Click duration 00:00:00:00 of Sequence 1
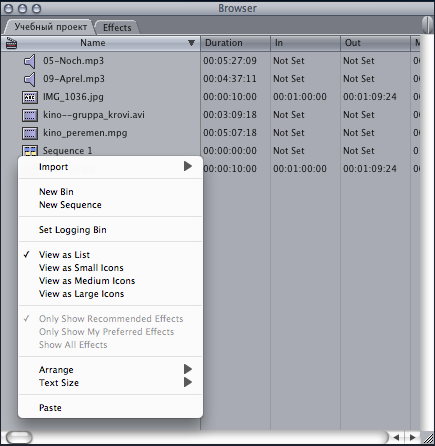The image size is (435, 446). [x=230, y=151]
